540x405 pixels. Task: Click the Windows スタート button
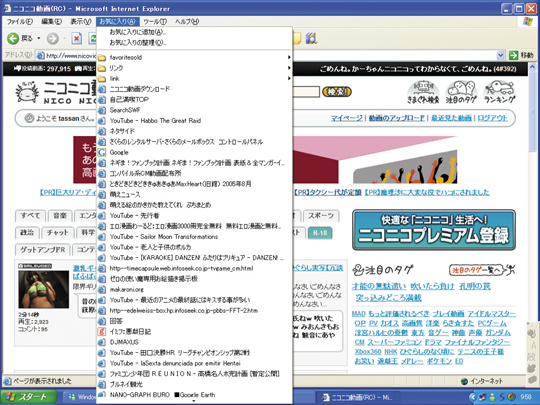(x=29, y=397)
